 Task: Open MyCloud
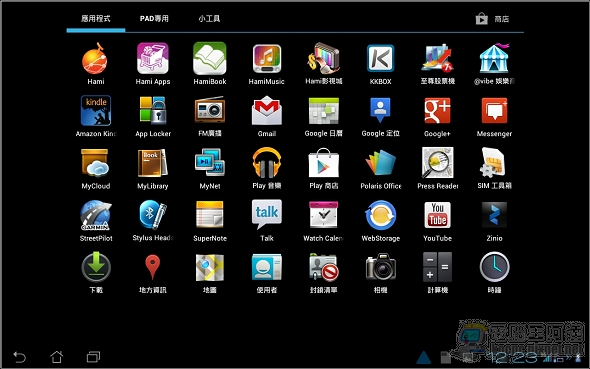(96, 169)
